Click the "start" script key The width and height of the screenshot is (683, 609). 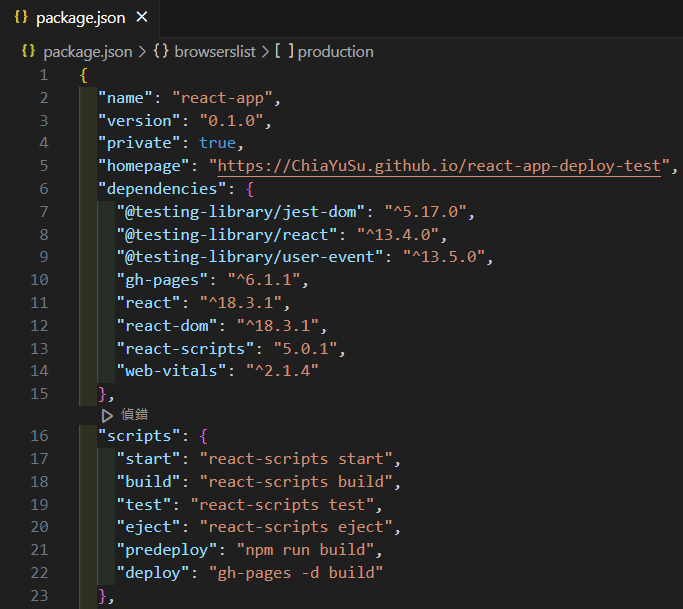coord(148,459)
